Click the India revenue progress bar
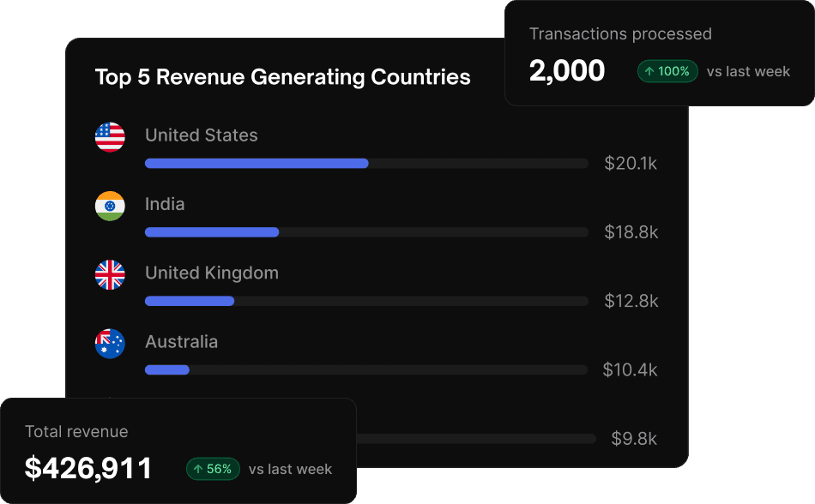Viewport: 815px width, 504px height. 366,232
